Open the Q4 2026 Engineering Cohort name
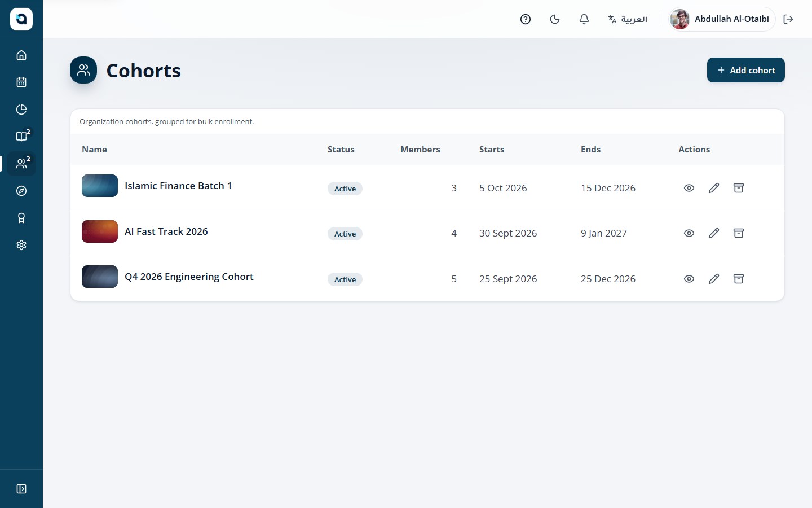 [x=189, y=277]
